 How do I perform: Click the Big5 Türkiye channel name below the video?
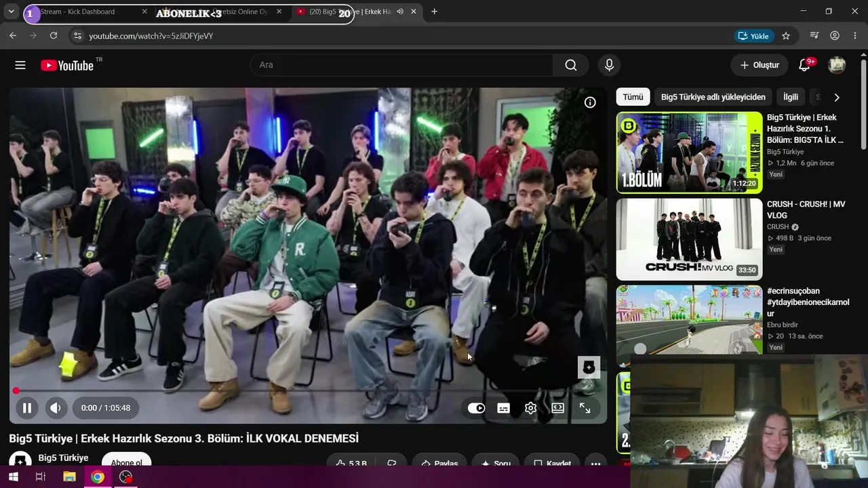63,458
